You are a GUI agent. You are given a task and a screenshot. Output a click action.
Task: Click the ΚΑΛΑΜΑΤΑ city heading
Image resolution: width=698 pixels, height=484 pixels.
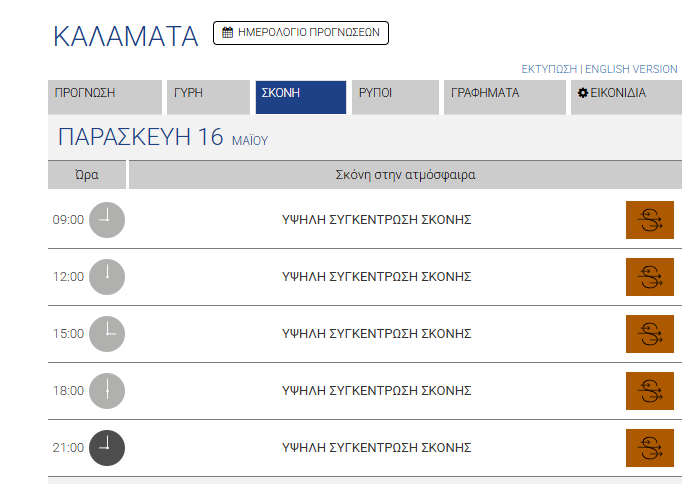[126, 37]
